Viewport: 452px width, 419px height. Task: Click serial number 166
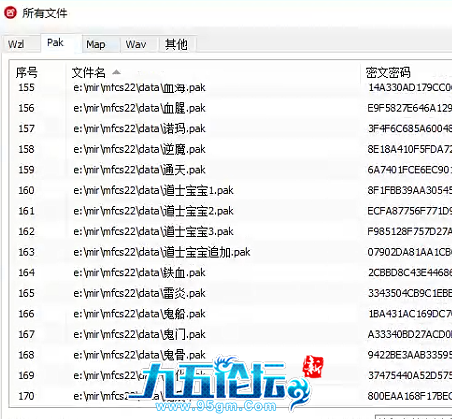pos(26,314)
